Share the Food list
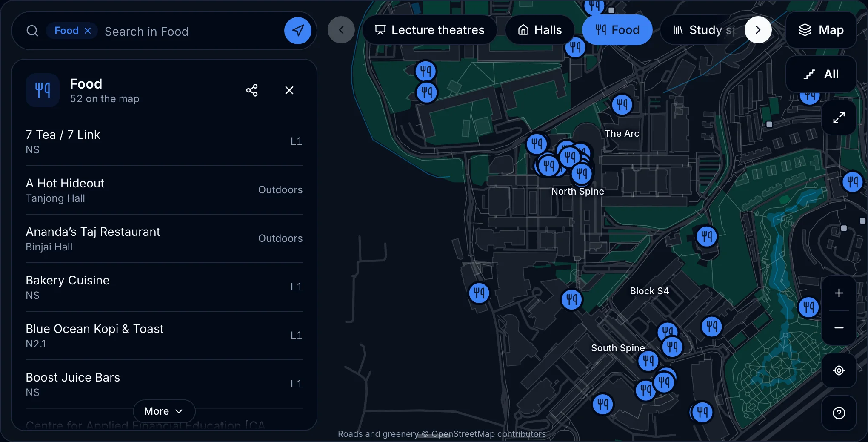The image size is (868, 442). (252, 90)
